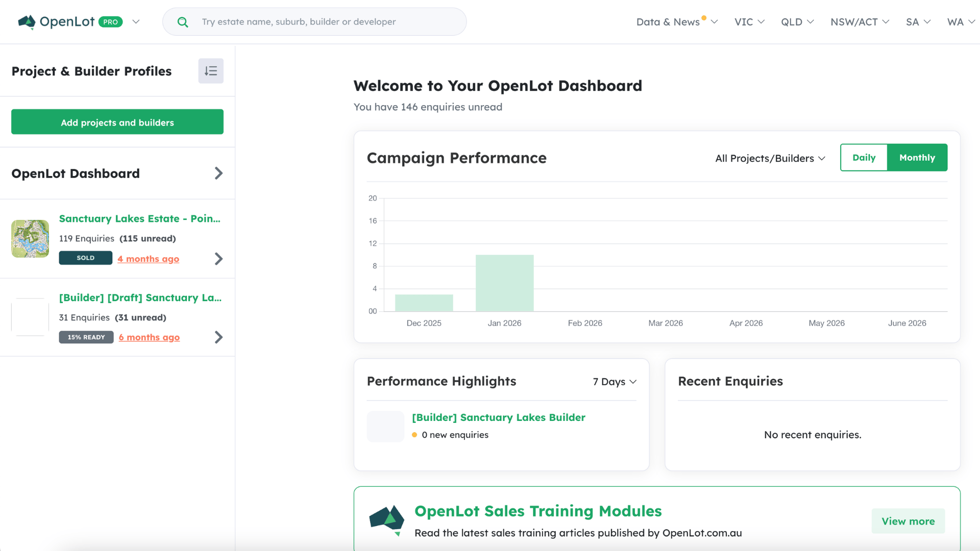Screen dimensions: 980x551
Task: Click the 'No recent enquiries.' message
Action: [813, 435]
